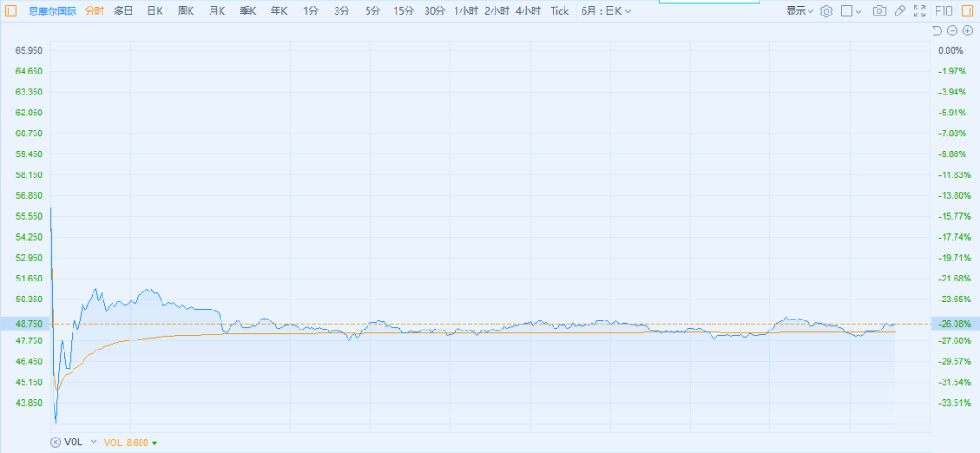
Task: Zoom out the chart with minus icon
Action: coord(952,31)
